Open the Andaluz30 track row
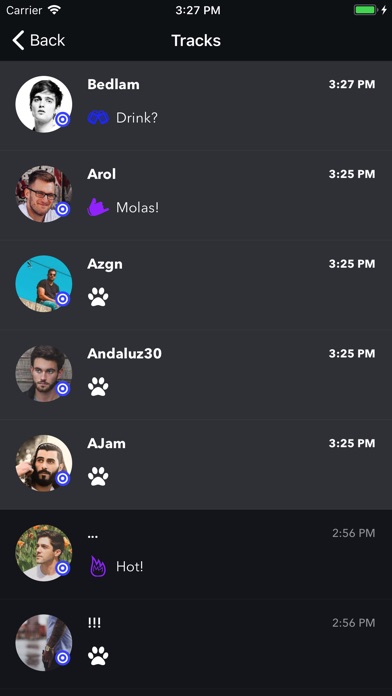 coord(196,375)
